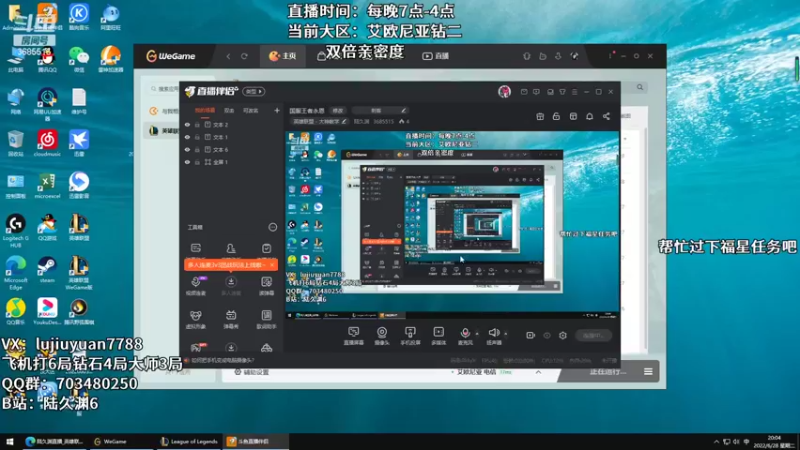Open the 直播 tab in WeGame
The width and height of the screenshot is (800, 450).
coord(436,56)
